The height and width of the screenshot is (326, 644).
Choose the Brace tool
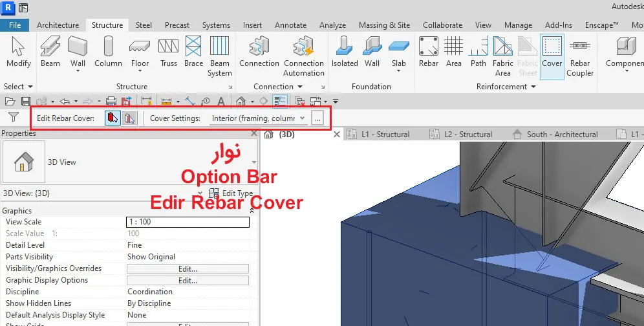coord(193,52)
